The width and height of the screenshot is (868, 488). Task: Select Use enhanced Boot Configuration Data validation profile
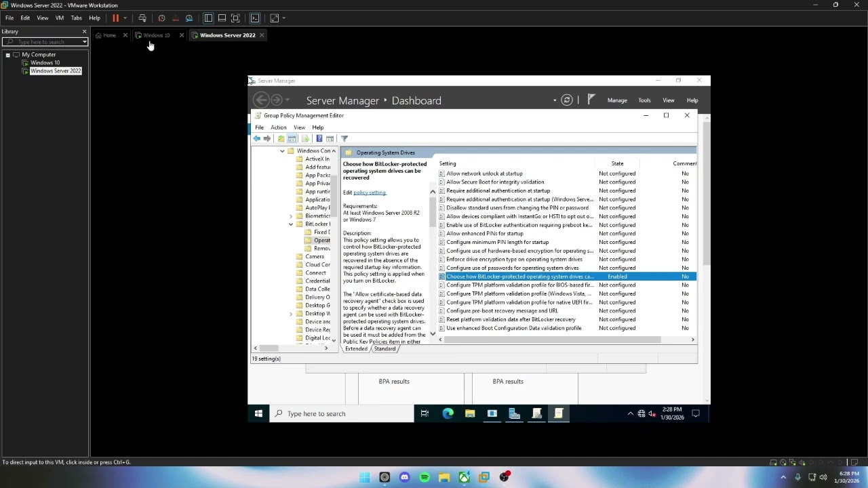click(x=514, y=328)
